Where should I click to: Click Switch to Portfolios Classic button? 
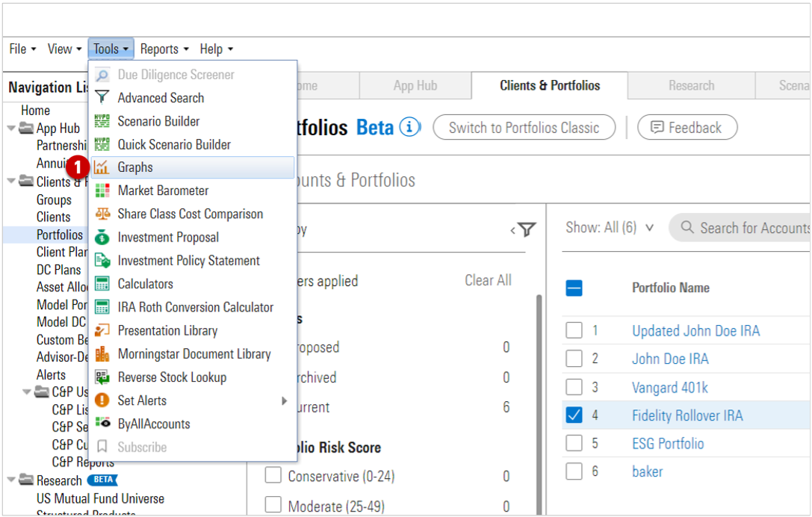[x=524, y=127]
